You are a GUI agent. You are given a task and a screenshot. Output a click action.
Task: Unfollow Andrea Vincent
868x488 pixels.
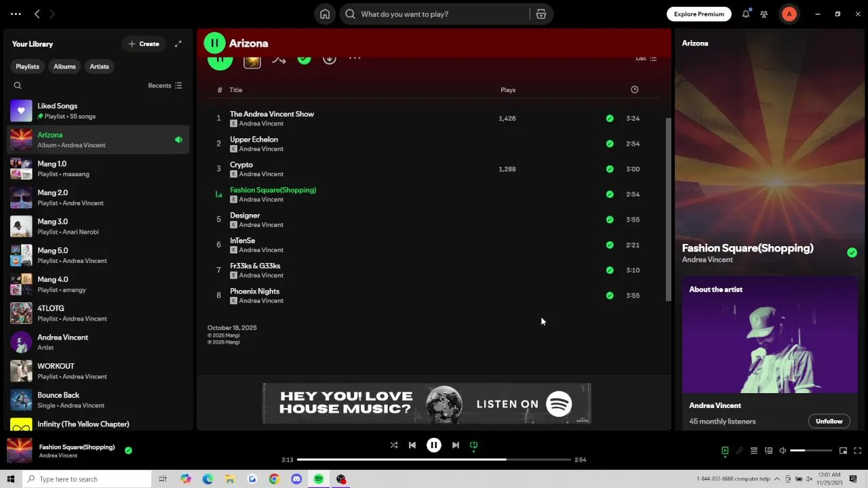pos(829,421)
